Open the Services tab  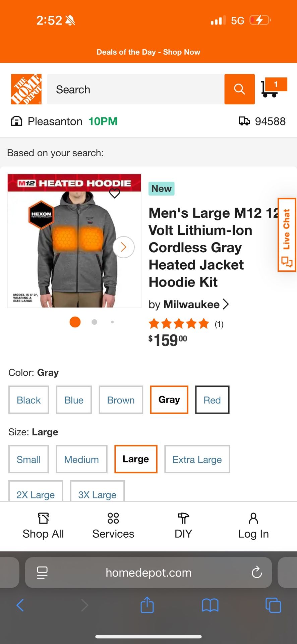click(113, 526)
